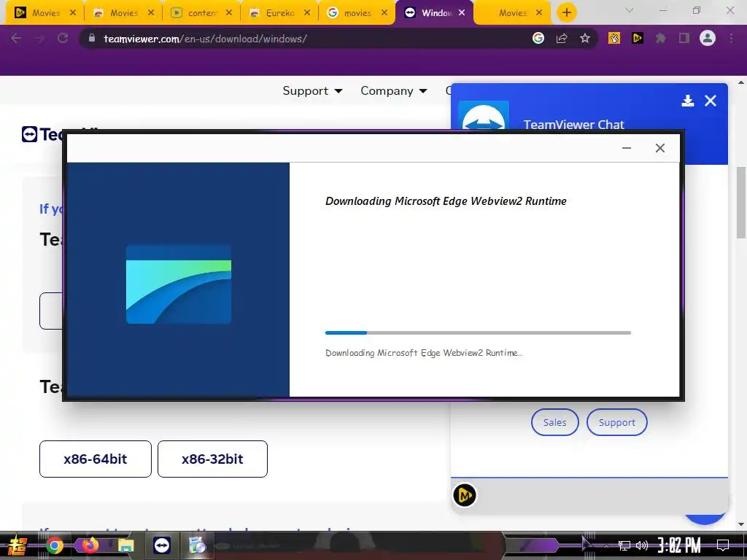Image resolution: width=747 pixels, height=560 pixels.
Task: Open the Extensions puzzle-piece menu
Action: (x=661, y=39)
